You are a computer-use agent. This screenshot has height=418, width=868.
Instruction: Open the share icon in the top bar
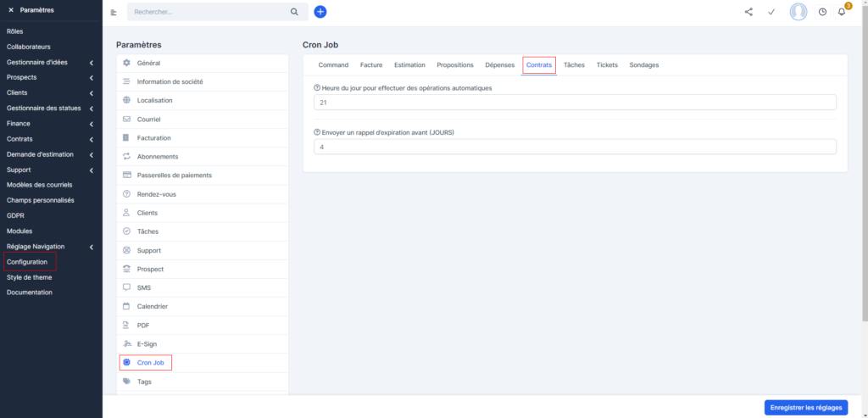coord(748,12)
